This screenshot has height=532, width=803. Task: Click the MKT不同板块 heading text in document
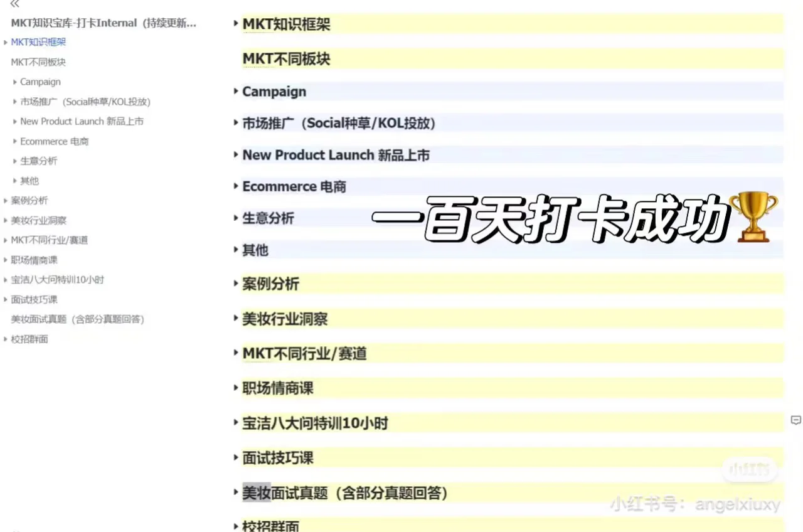[286, 60]
